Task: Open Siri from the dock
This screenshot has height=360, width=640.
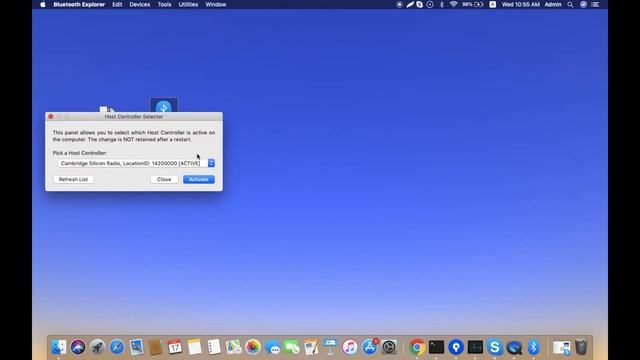Action: (78, 347)
